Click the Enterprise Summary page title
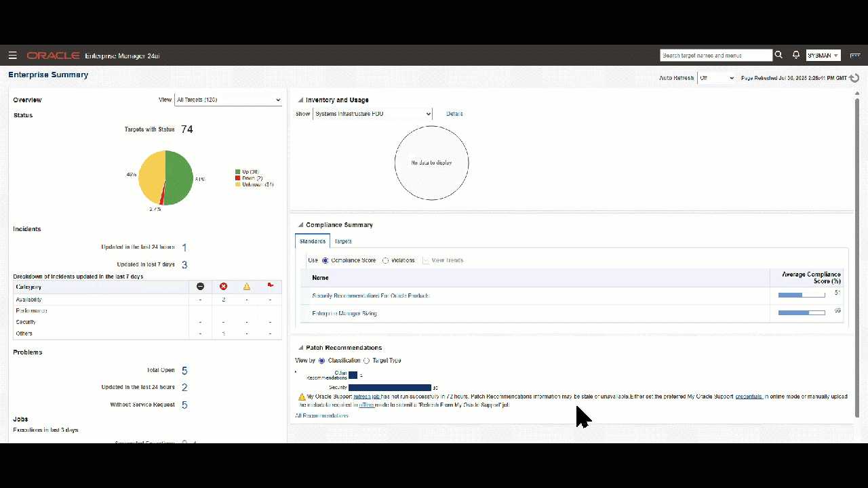 click(x=48, y=75)
